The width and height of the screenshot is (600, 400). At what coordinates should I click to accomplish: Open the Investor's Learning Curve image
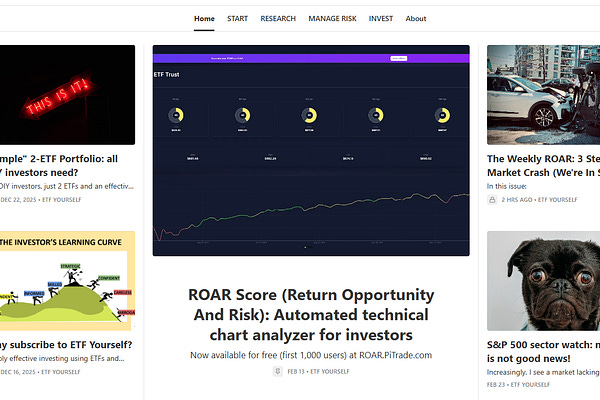67,281
